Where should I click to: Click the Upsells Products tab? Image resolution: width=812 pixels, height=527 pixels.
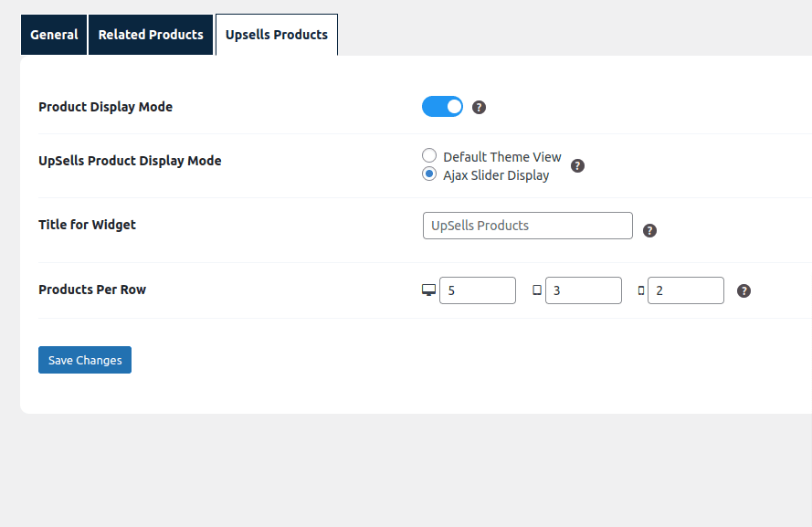[x=276, y=35]
